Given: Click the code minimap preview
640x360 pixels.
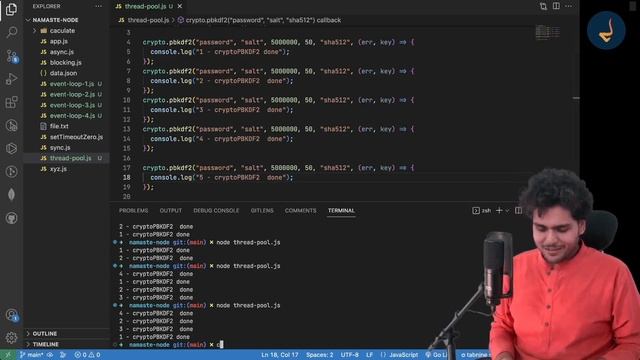Looking at the screenshot, I should (x=547, y=32).
